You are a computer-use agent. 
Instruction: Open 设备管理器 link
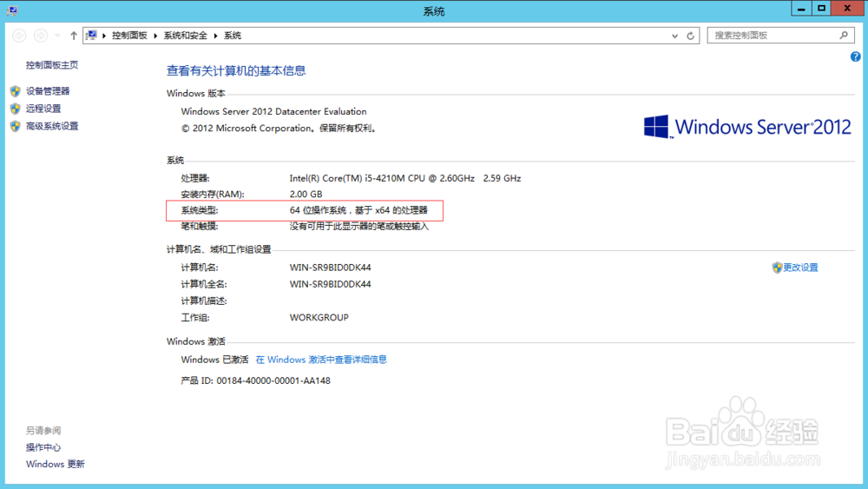pos(48,91)
